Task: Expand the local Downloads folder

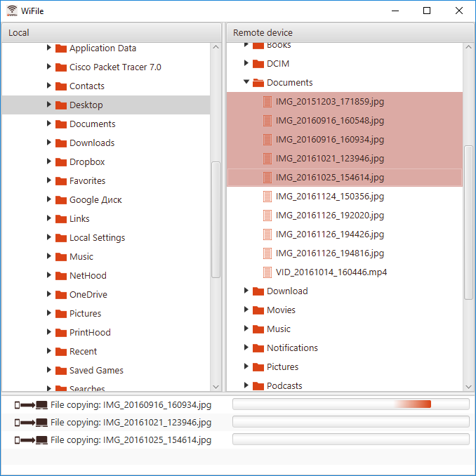Action: pyautogui.click(x=49, y=143)
